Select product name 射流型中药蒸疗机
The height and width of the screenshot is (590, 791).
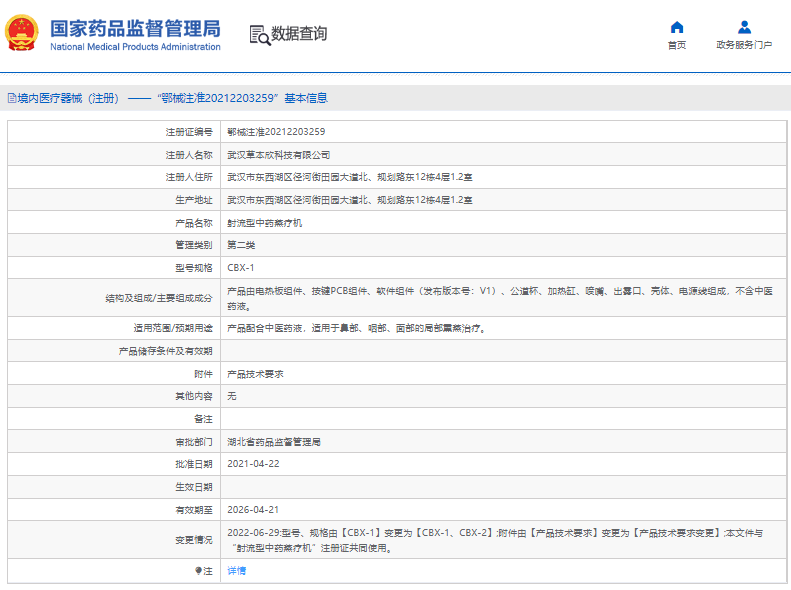coord(264,223)
